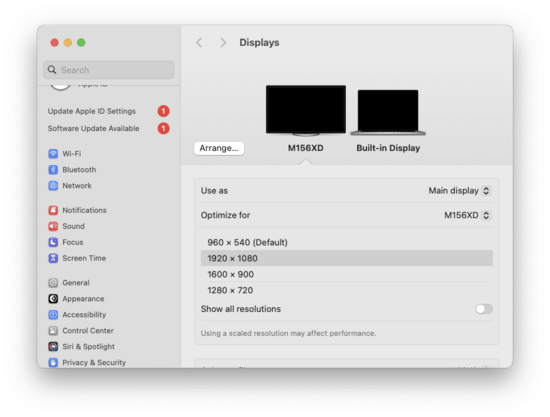
Task: Click the Arrange... button
Action: pyautogui.click(x=219, y=148)
